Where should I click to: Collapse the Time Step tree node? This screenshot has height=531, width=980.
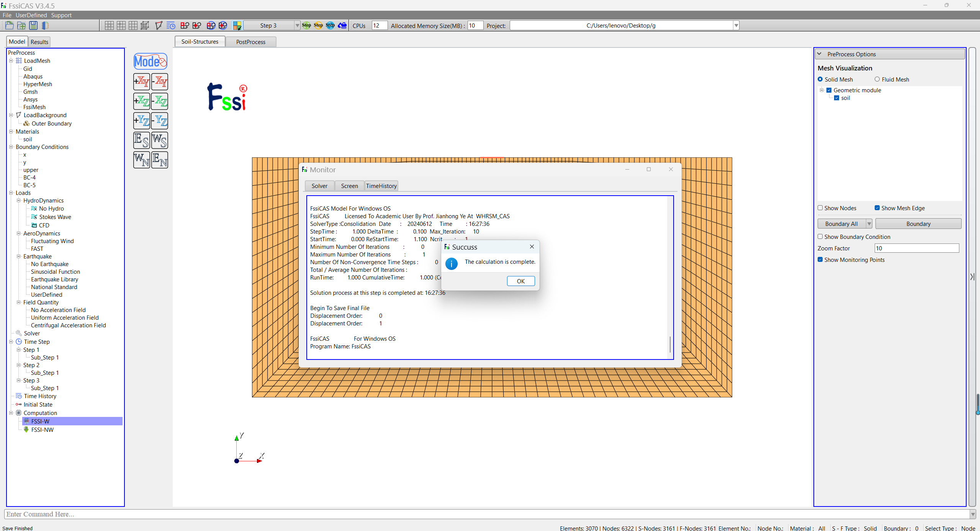(x=11, y=342)
